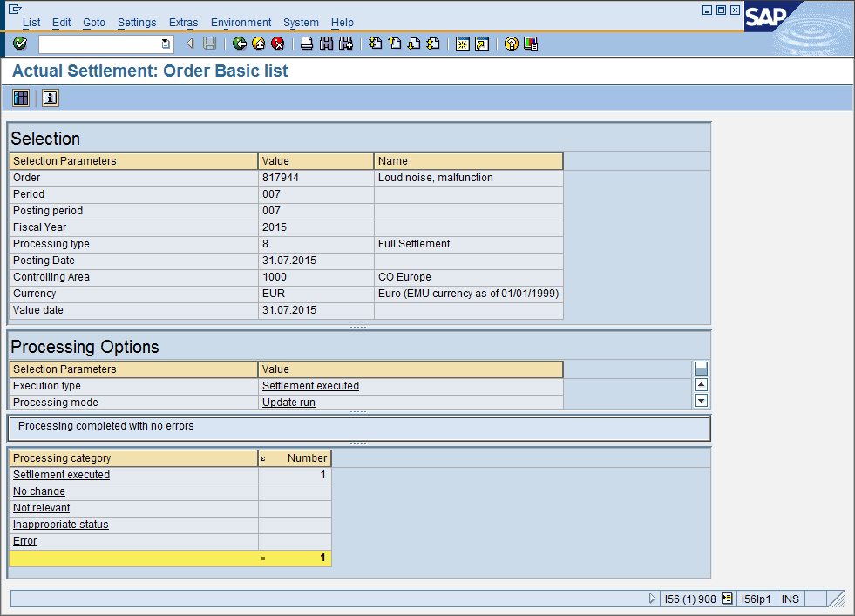The image size is (855, 616).
Task: Click the I56 (1) 908 system field
Action: tap(689, 599)
